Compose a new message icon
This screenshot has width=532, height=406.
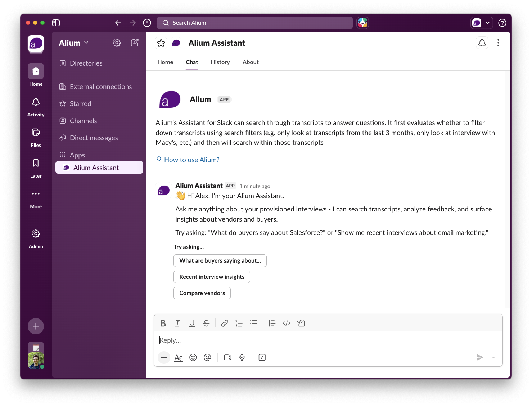click(x=135, y=43)
